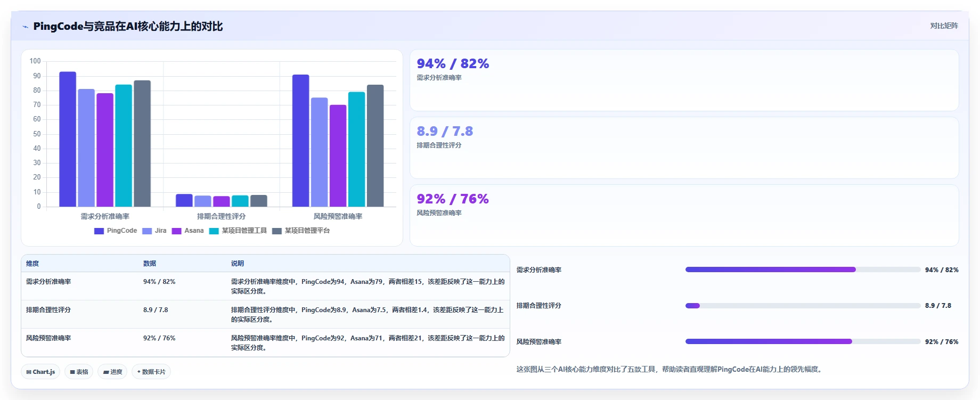Select the 94% / 82% data card
The image size is (980, 400).
pos(684,80)
